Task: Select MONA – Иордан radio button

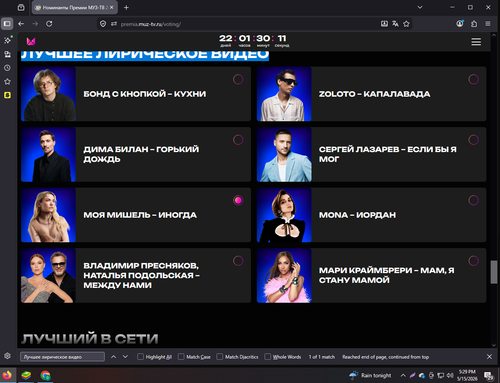Action: click(474, 200)
